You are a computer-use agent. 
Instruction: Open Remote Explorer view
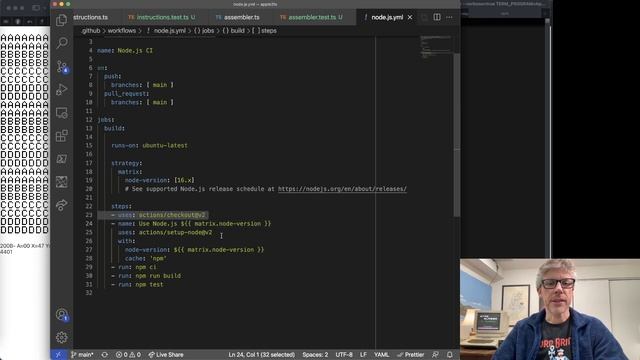62,113
